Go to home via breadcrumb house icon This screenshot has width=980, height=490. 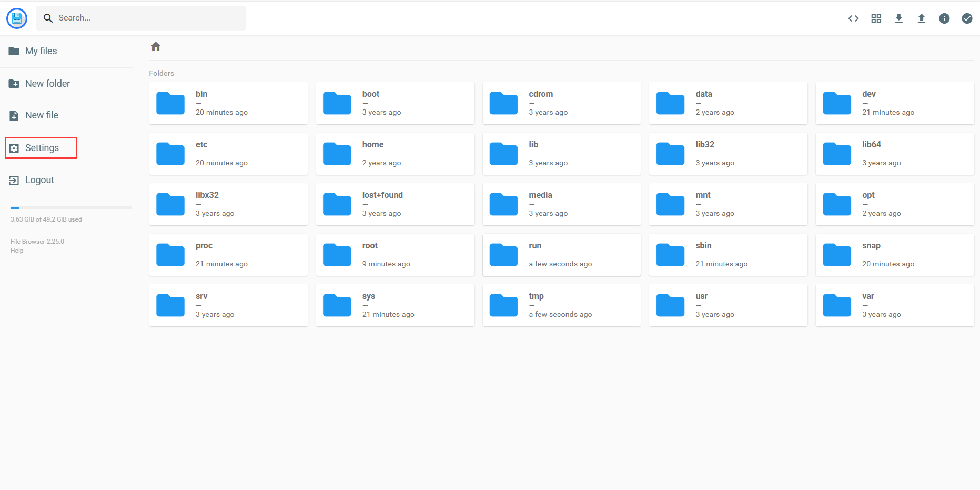(156, 46)
